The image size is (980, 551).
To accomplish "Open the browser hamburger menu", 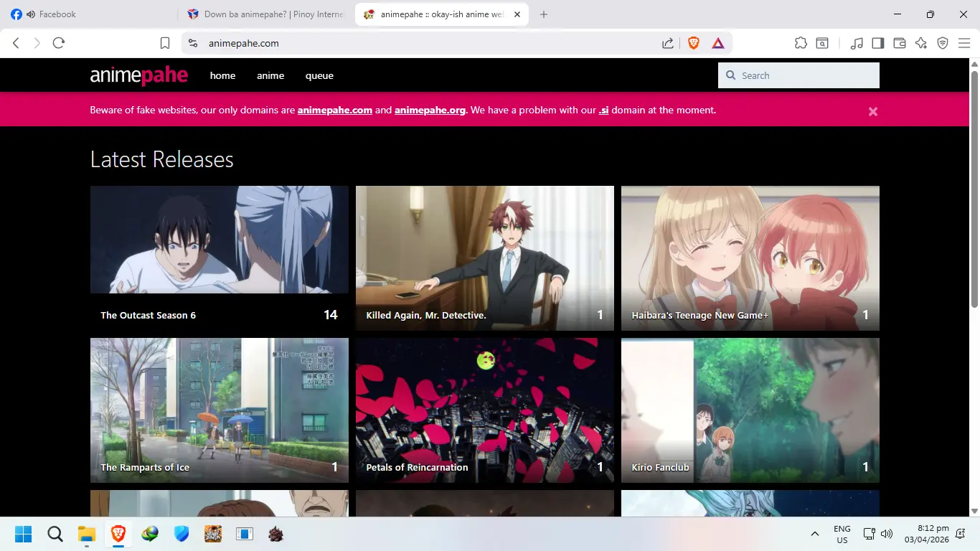I will pos(964,43).
